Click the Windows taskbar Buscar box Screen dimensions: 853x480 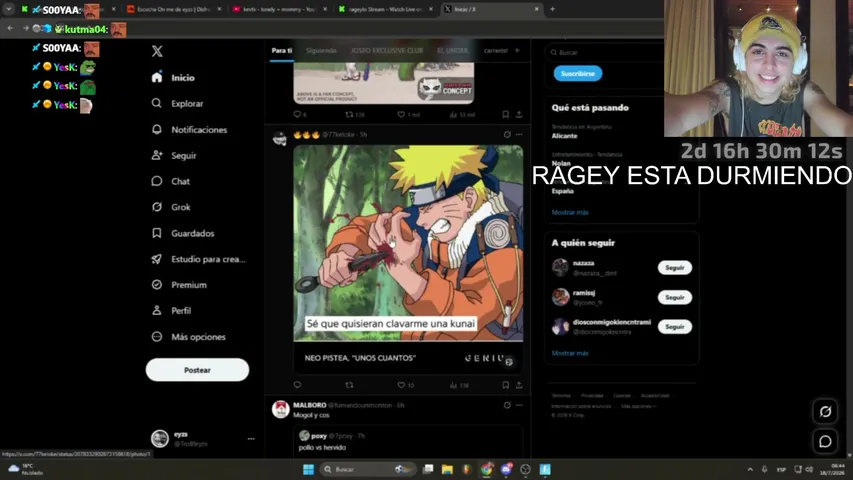click(x=368, y=469)
